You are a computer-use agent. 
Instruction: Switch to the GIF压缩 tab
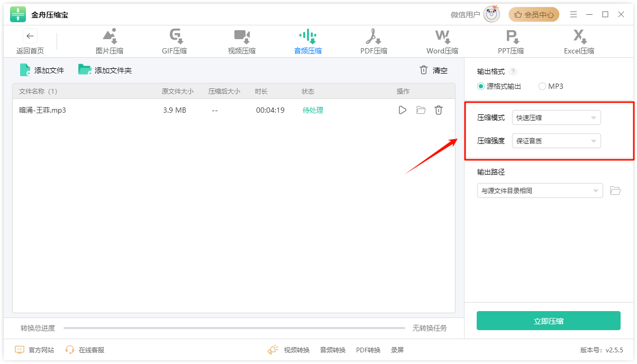[x=175, y=42]
